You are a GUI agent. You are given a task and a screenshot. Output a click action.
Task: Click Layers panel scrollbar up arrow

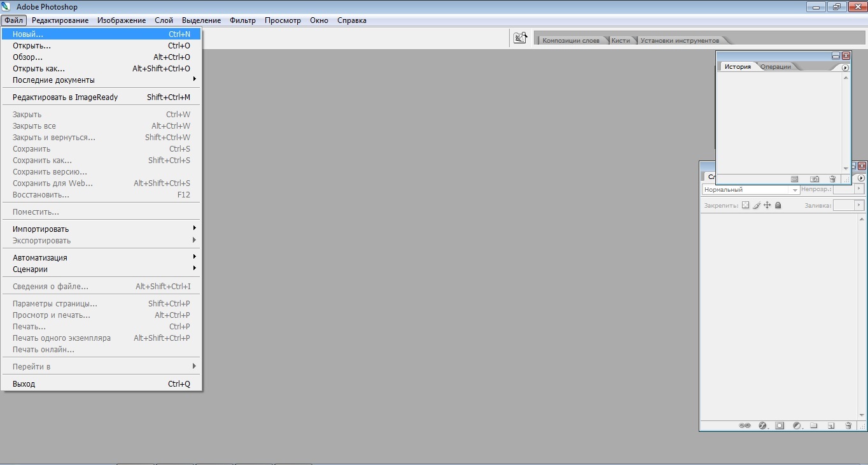862,218
